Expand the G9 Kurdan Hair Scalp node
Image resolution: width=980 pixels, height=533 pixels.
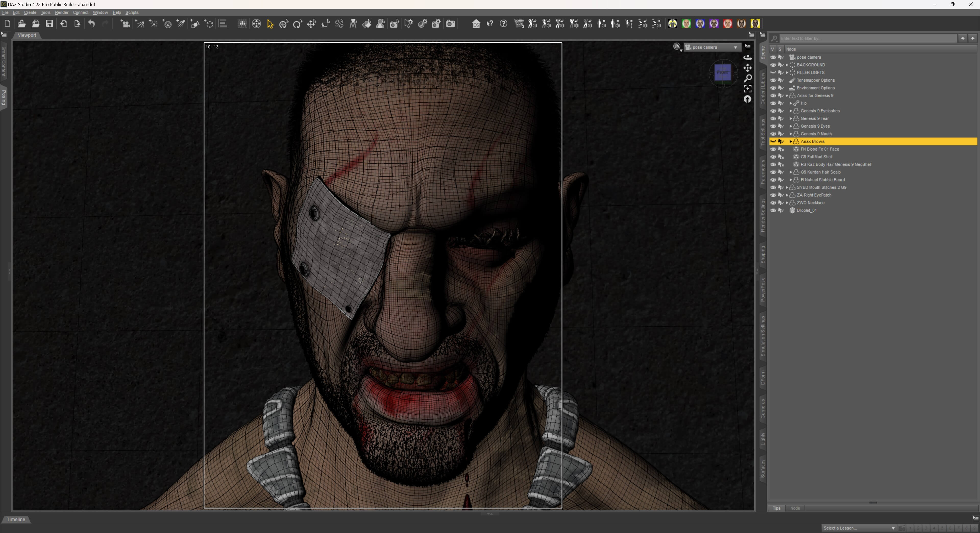(791, 172)
